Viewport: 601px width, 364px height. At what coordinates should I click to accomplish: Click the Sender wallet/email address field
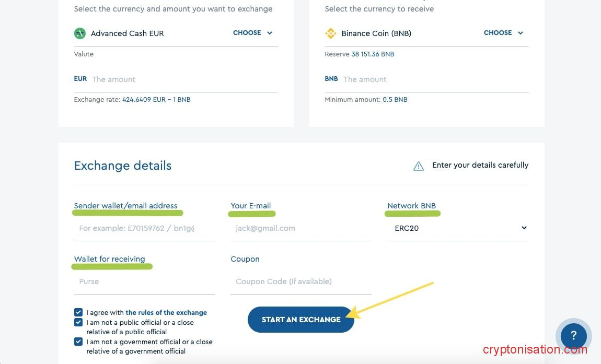tap(144, 228)
